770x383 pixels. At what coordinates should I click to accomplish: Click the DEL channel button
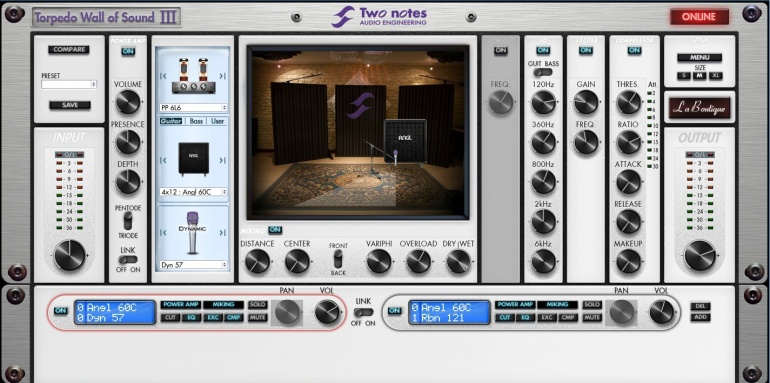coord(700,306)
